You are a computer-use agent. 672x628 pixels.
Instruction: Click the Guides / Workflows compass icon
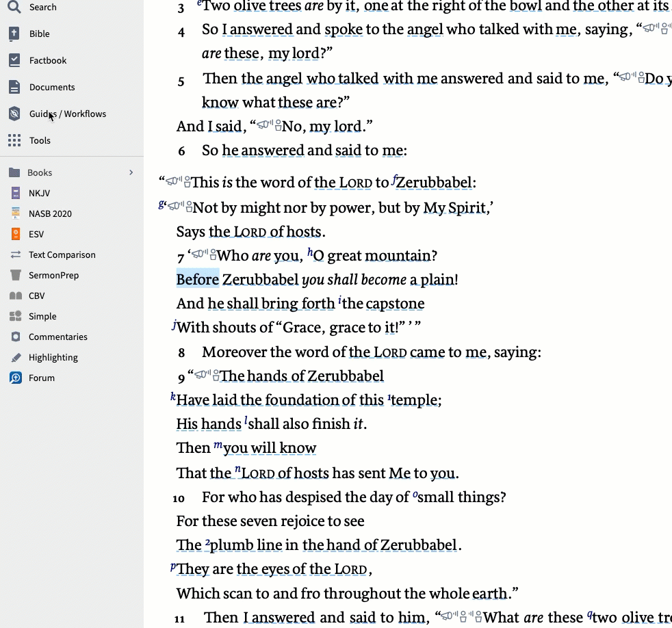[14, 114]
